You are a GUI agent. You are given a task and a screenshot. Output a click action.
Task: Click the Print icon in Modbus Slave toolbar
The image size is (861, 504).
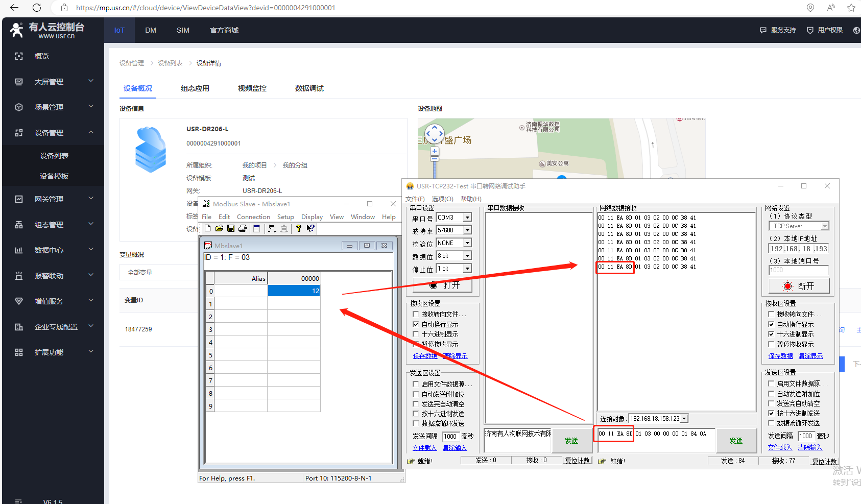point(243,228)
